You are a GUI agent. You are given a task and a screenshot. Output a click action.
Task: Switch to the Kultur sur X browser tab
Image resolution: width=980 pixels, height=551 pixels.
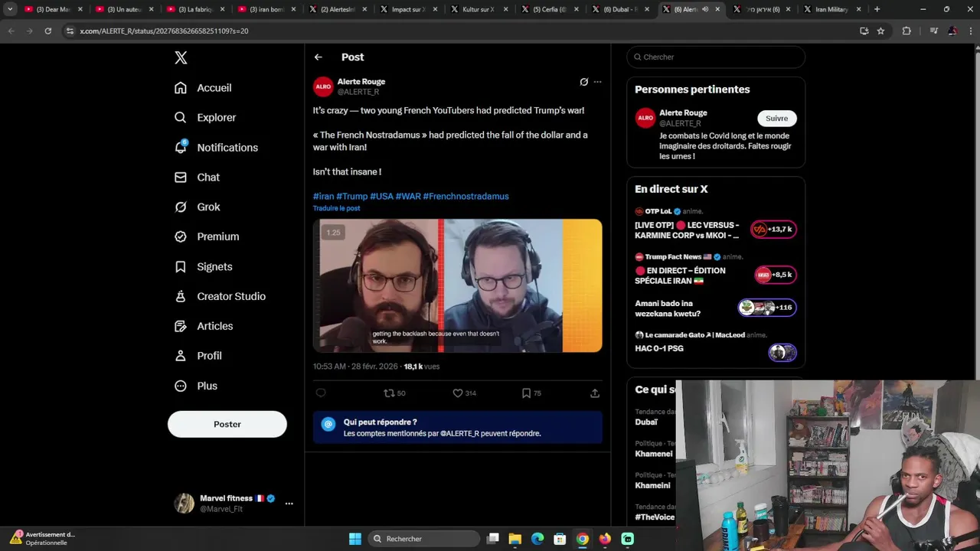click(479, 9)
